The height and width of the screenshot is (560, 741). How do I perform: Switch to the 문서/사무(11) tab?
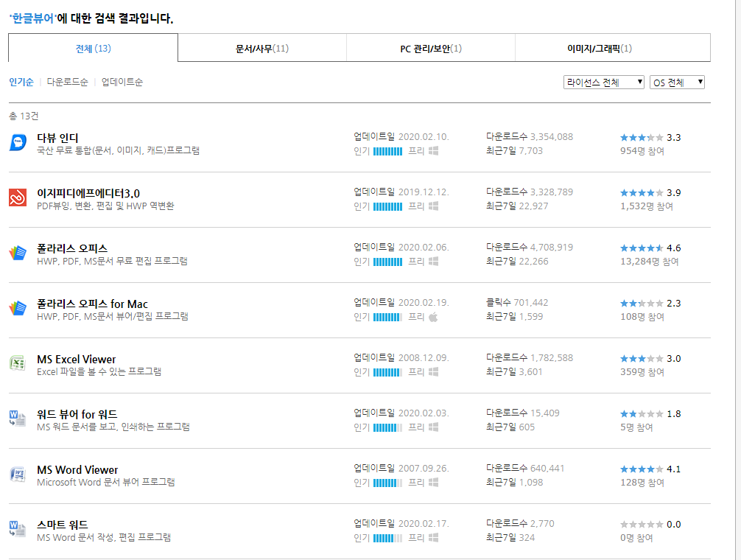(262, 48)
